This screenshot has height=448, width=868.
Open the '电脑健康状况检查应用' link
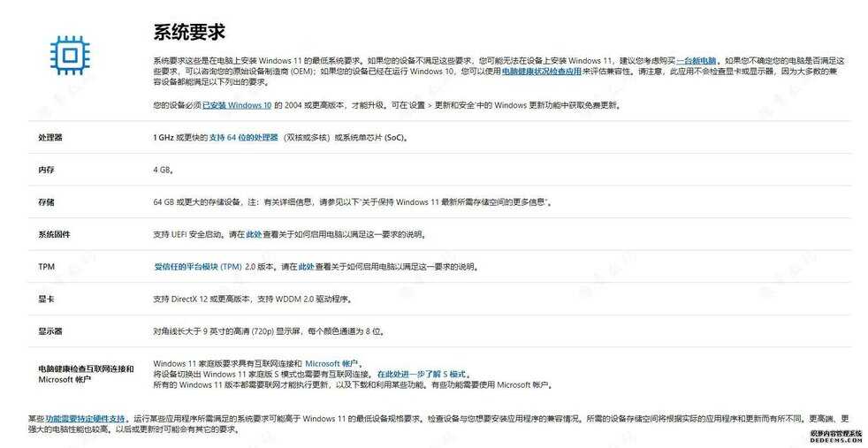click(x=541, y=72)
